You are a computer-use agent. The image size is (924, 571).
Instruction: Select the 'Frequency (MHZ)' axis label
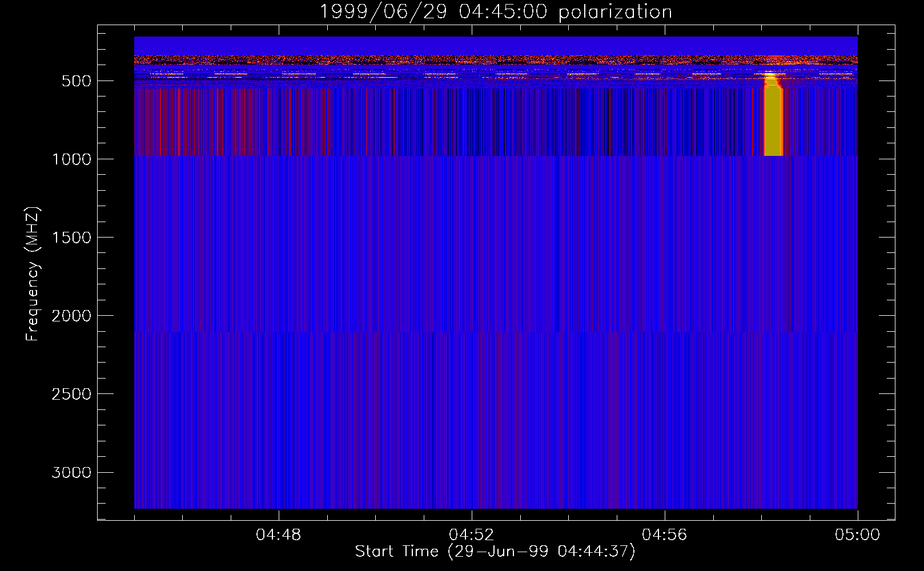[x=33, y=275]
